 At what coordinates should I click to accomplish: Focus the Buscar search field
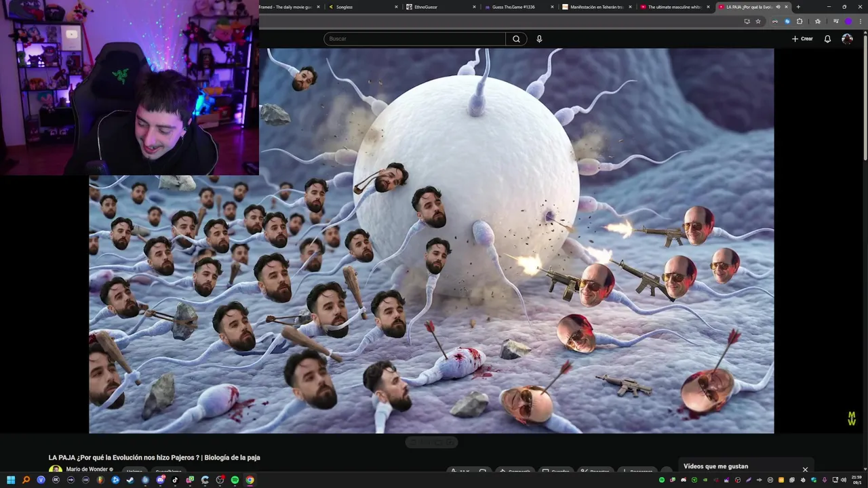pos(414,39)
